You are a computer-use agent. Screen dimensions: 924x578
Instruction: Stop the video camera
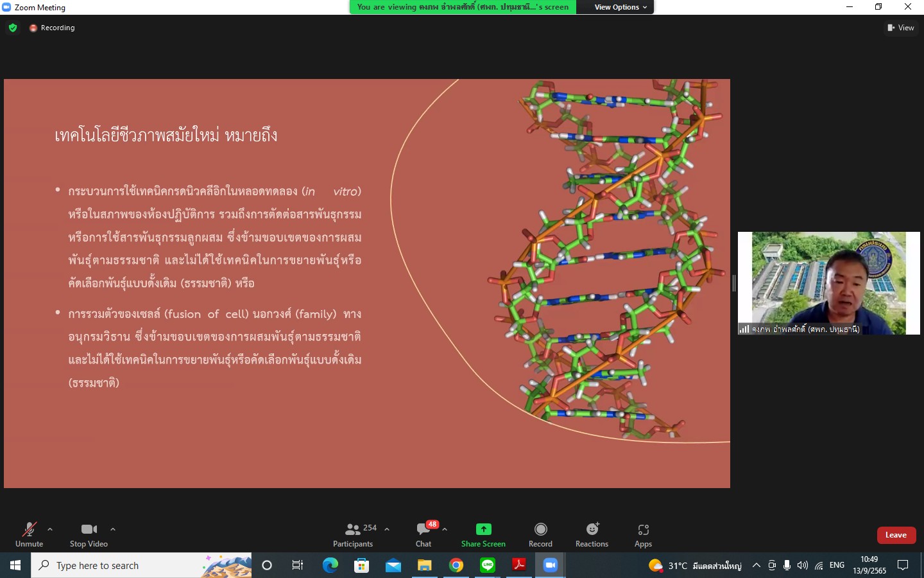coord(89,534)
